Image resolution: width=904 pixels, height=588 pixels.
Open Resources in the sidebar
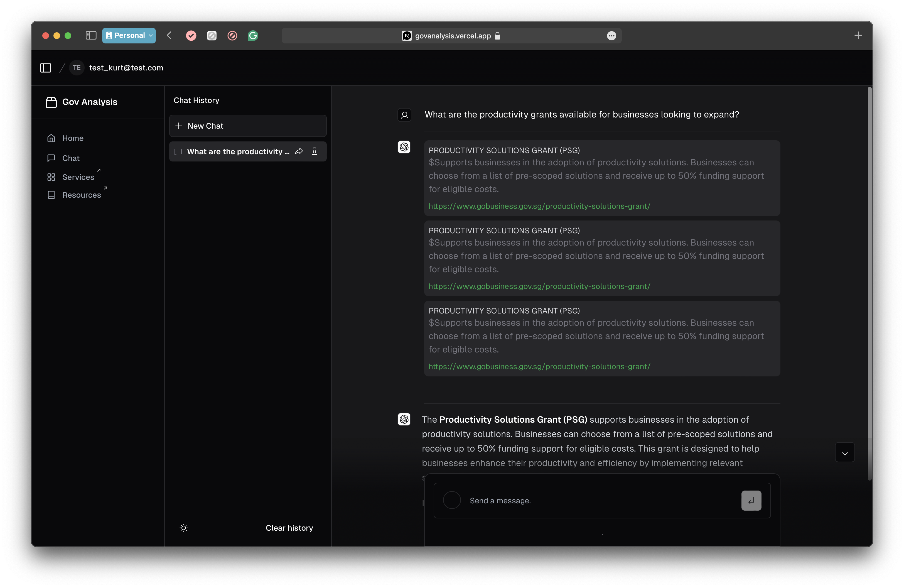81,195
